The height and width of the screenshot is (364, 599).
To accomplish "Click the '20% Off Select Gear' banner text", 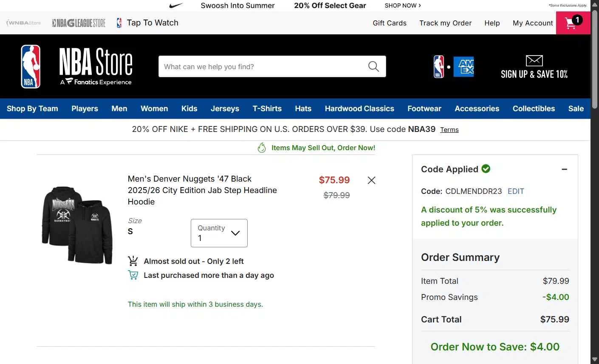I will 330,6.
